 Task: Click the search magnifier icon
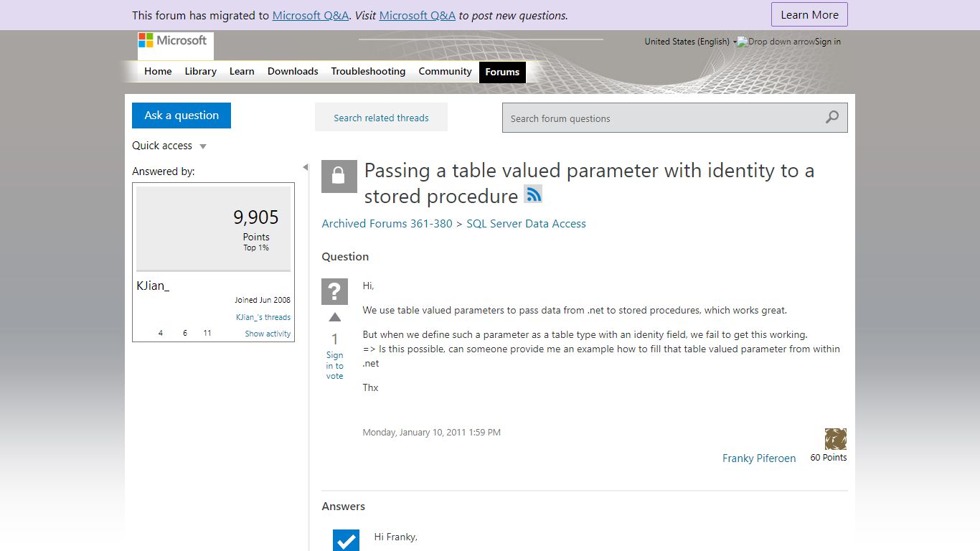pyautogui.click(x=832, y=118)
